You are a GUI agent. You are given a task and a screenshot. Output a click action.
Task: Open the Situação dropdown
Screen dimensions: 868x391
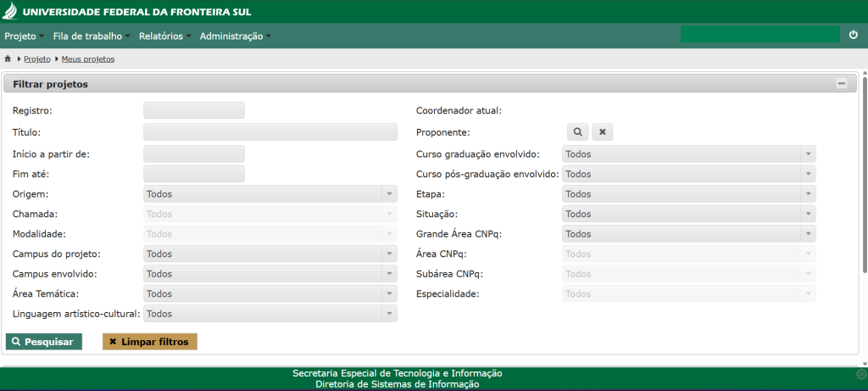tap(688, 215)
